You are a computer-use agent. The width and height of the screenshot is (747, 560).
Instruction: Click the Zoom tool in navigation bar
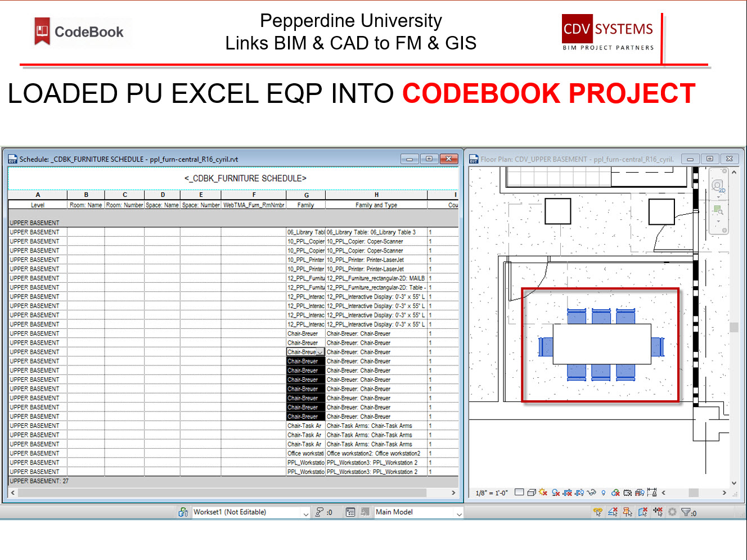pyautogui.click(x=718, y=211)
